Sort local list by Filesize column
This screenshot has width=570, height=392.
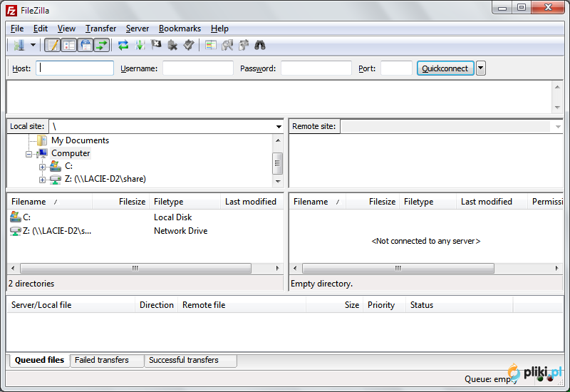point(121,202)
